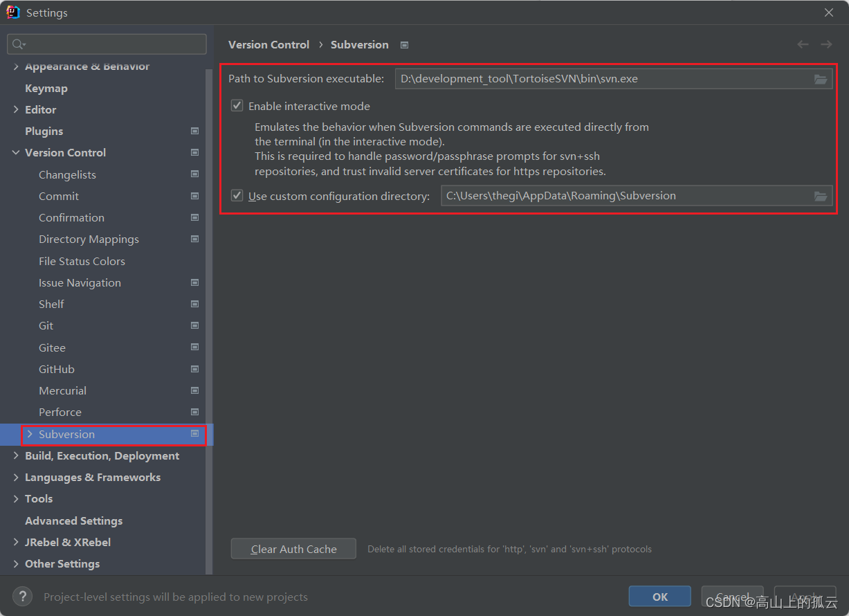Expand Languages & Frameworks section
849x616 pixels.
(x=16, y=477)
